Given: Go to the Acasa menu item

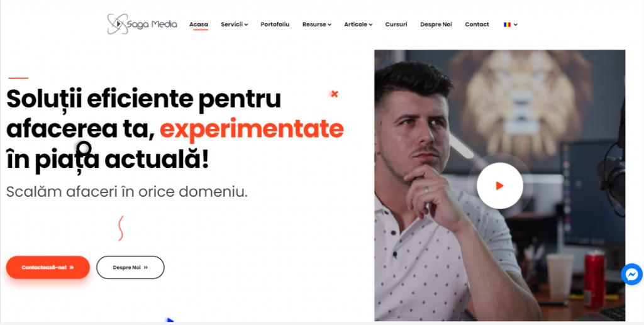Looking at the screenshot, I should pos(199,25).
